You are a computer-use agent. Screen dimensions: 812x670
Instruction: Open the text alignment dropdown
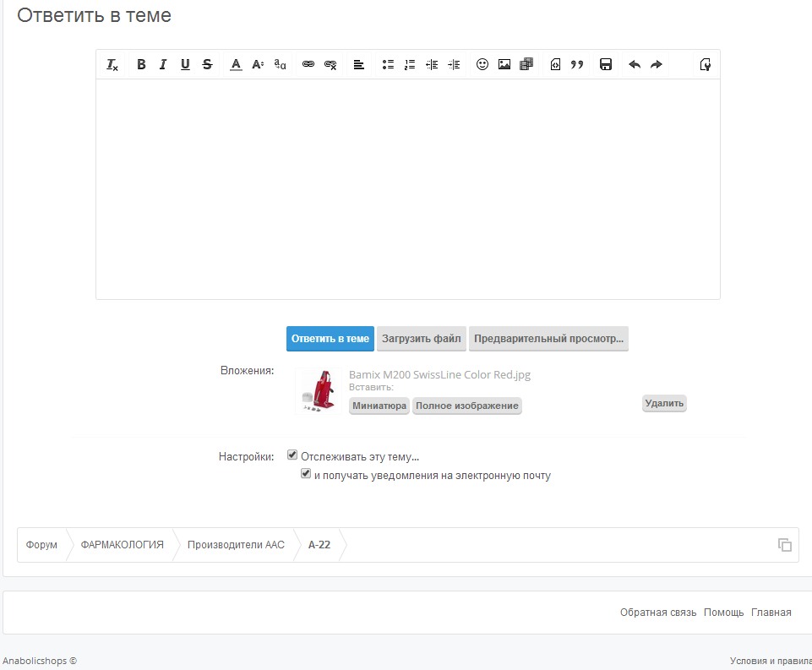tap(359, 64)
